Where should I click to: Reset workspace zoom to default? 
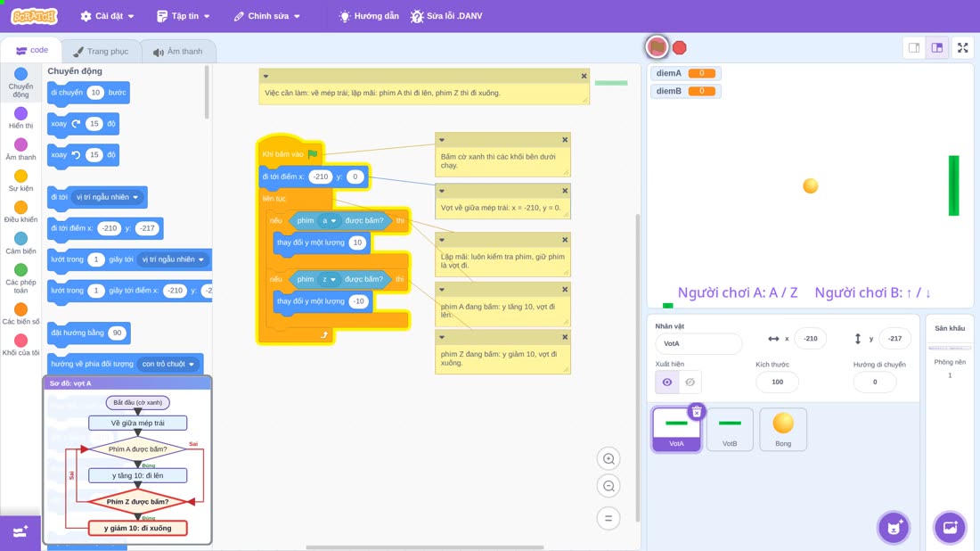click(608, 518)
